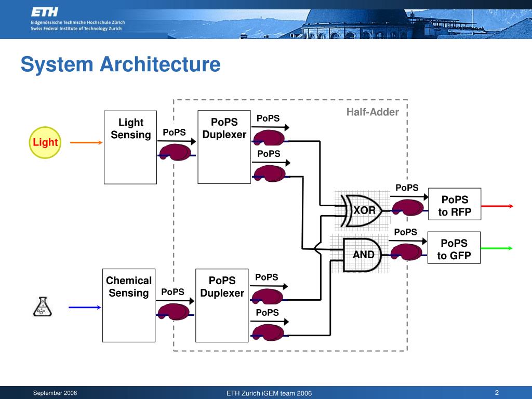
Task: Select the lower PoPS Duplexer box
Action: coord(222,305)
